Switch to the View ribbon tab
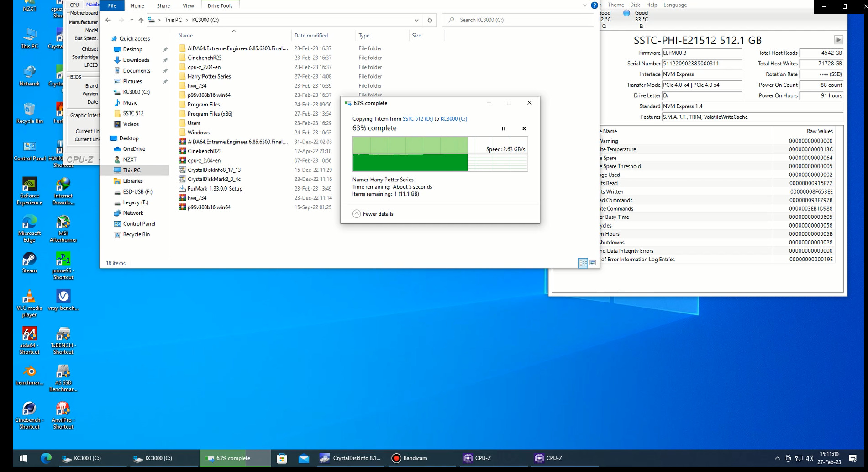The height and width of the screenshot is (472, 868). pos(188,6)
